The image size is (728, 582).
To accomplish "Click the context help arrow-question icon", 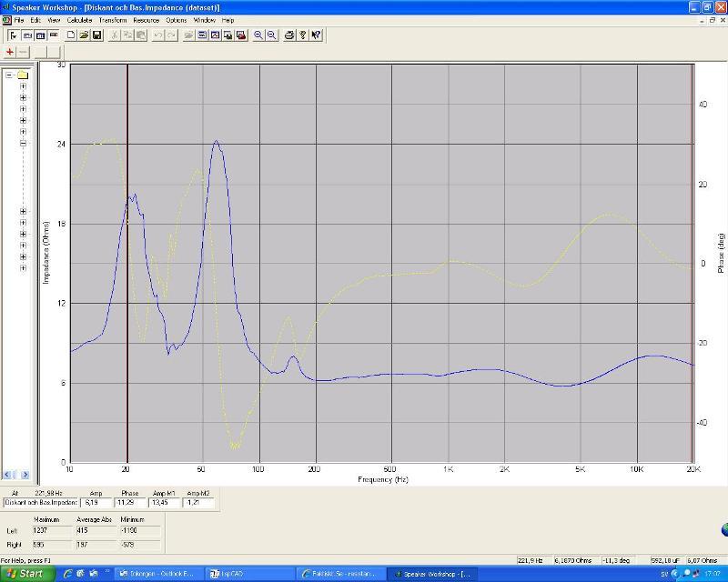I will tap(316, 35).
